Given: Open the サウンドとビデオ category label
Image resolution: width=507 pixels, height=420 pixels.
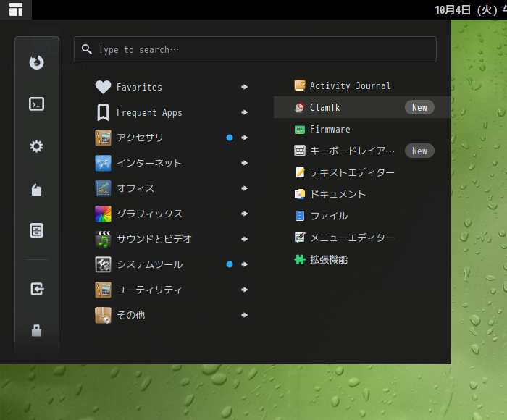Looking at the screenshot, I should coord(154,239).
